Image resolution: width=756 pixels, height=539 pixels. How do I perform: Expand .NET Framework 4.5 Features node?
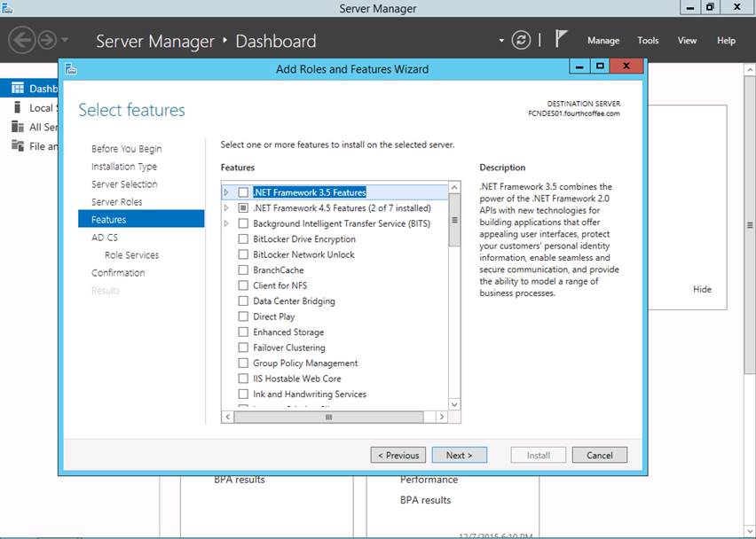pyautogui.click(x=227, y=208)
